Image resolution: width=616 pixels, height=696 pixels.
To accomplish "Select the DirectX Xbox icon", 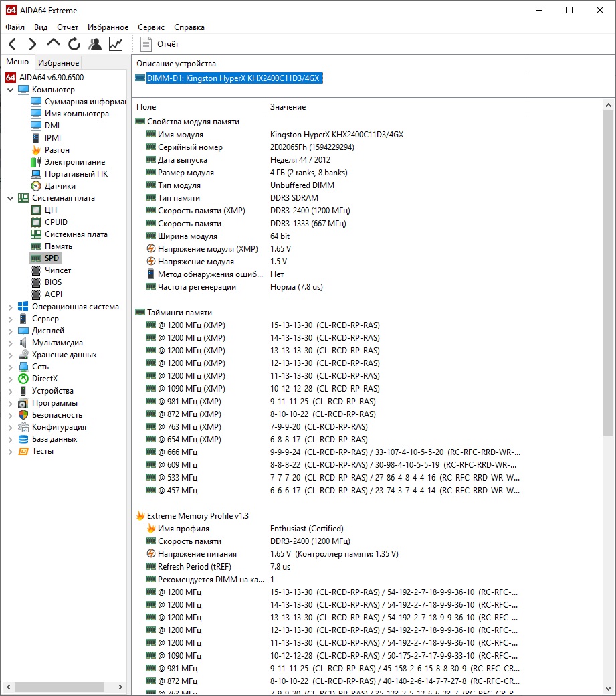I will tap(23, 379).
